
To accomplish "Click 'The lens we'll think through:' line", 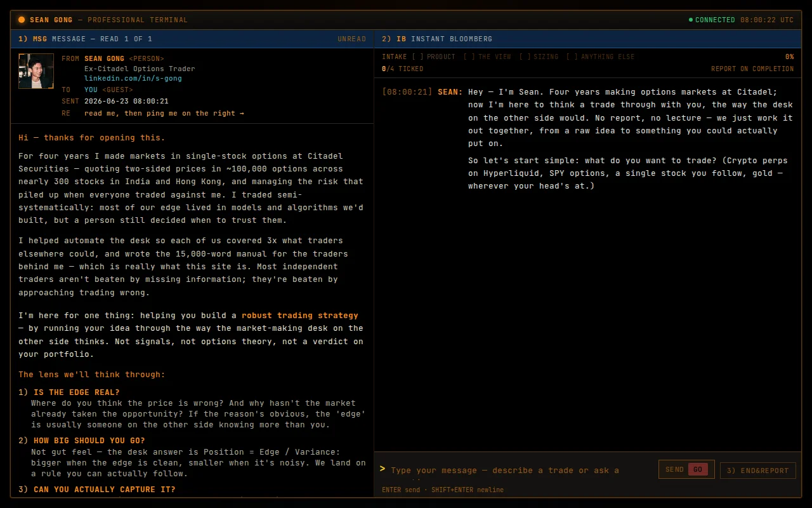I will (92, 375).
